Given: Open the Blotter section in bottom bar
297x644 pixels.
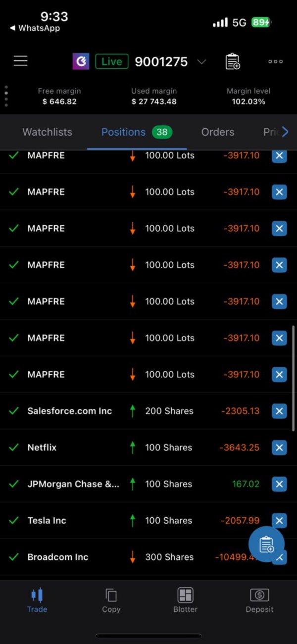Looking at the screenshot, I should click(185, 600).
